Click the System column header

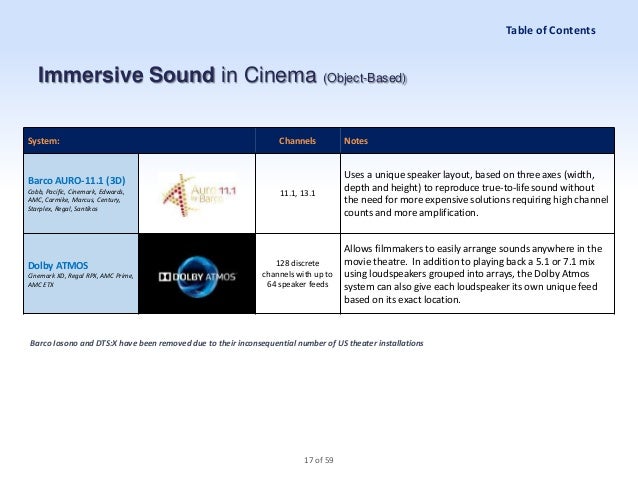tap(44, 141)
